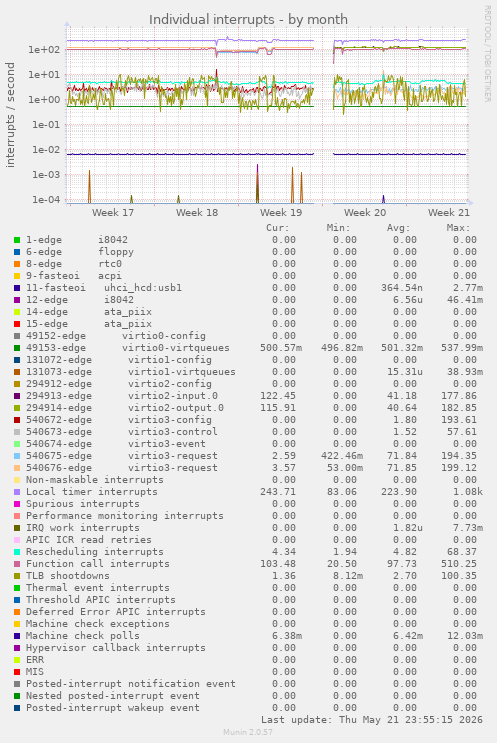Click the green virtio0-virtqueues legend swatch

[x=17, y=348]
